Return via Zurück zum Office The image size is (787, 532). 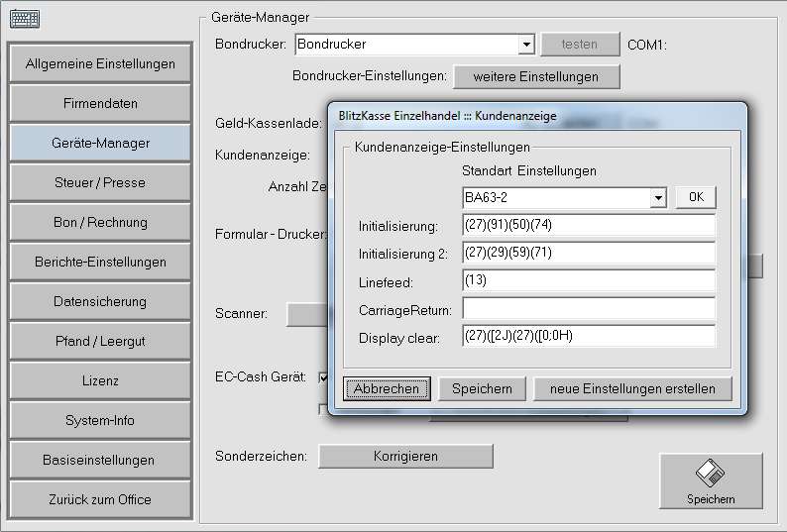(x=100, y=500)
